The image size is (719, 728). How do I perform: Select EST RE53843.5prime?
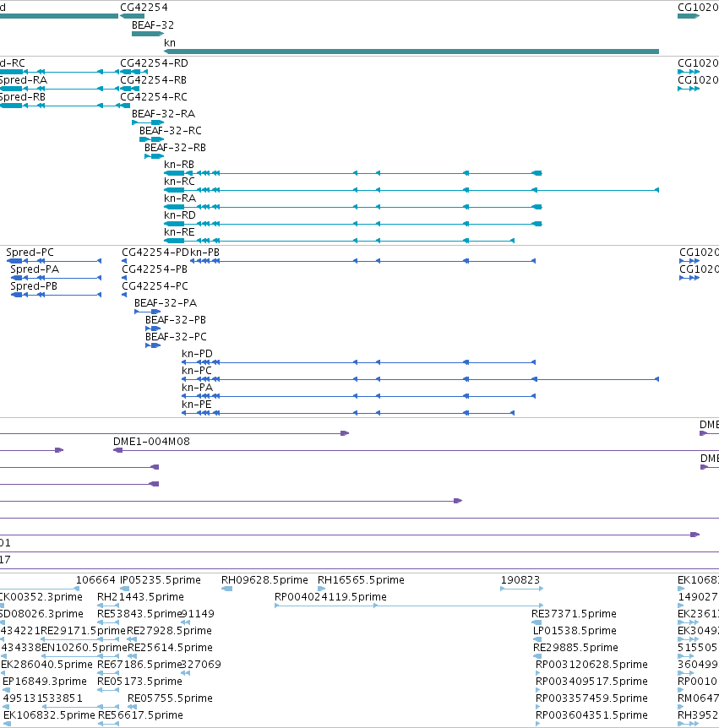pos(108,622)
